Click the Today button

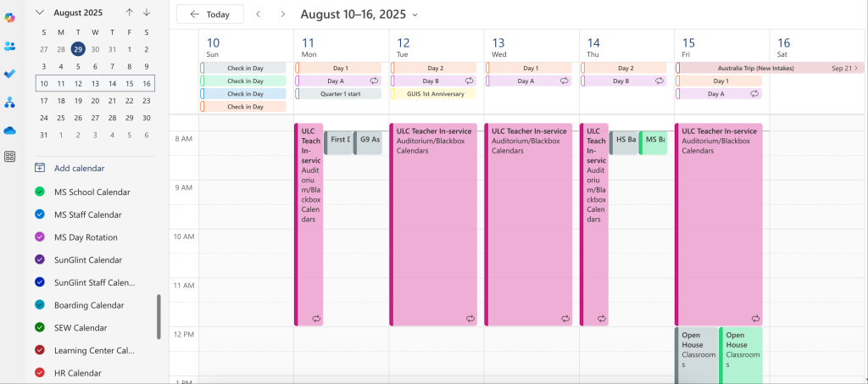tap(209, 14)
